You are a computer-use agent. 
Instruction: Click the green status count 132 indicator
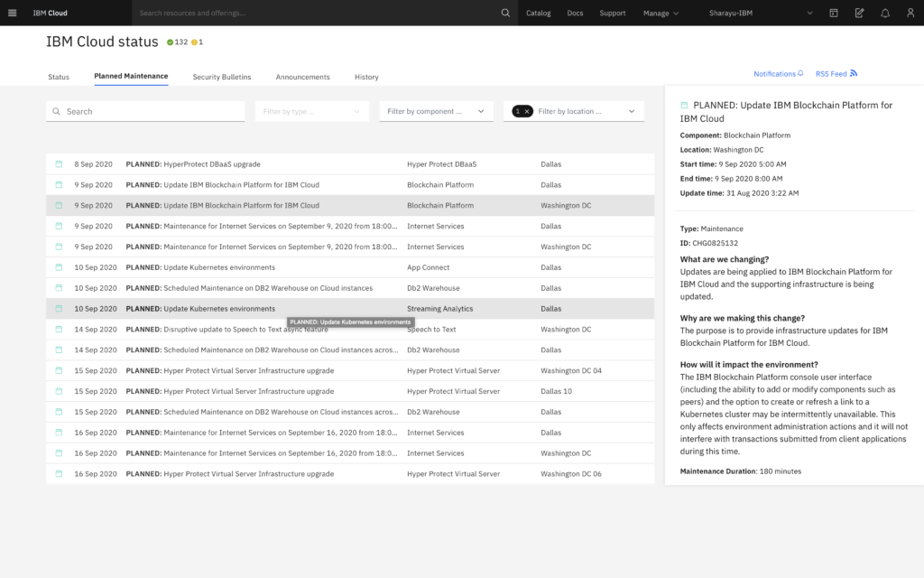(177, 42)
